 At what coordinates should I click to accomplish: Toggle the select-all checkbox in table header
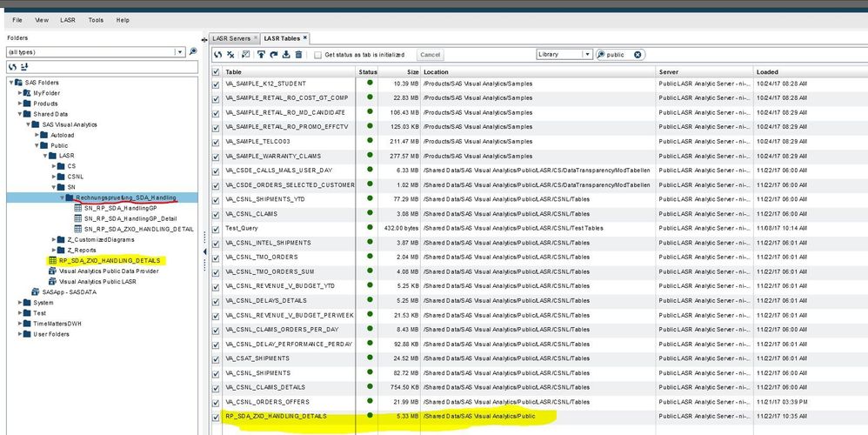tap(217, 71)
